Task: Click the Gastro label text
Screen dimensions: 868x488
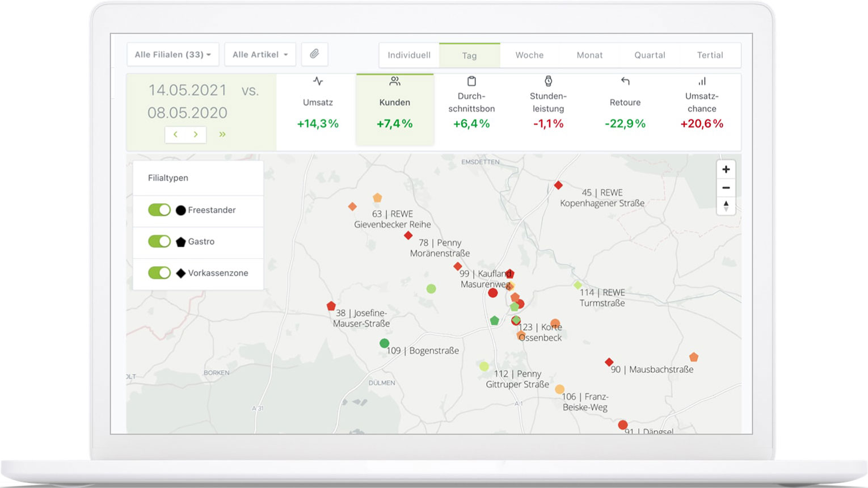Action: [201, 242]
